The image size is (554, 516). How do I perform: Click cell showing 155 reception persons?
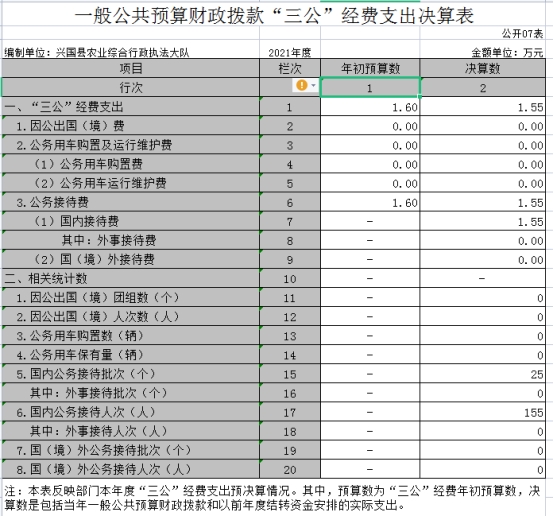pos(483,412)
